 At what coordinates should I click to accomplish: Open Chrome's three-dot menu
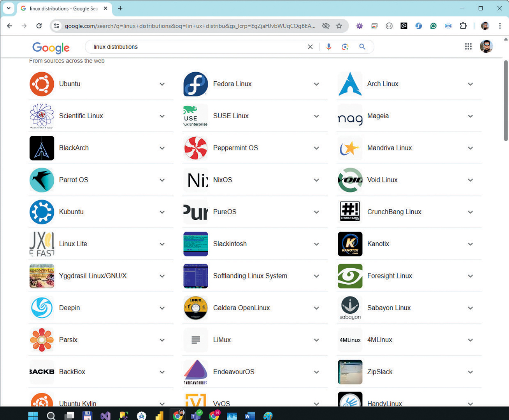click(x=500, y=26)
